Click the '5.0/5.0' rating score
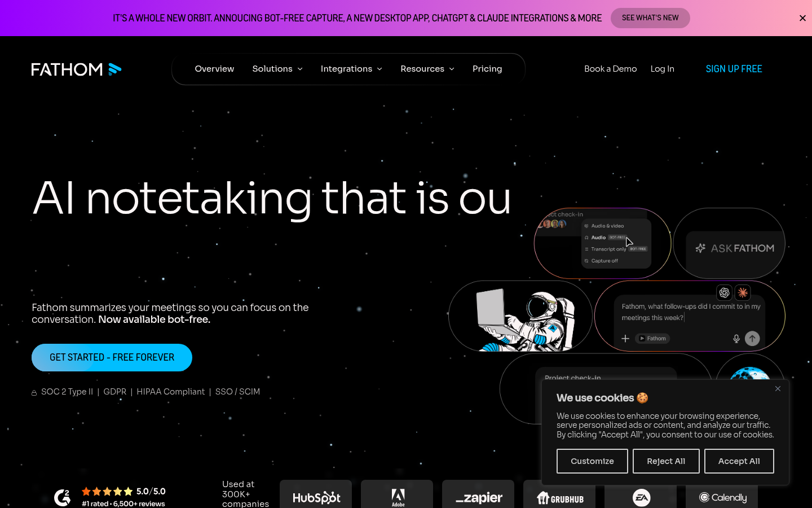Image resolution: width=812 pixels, height=508 pixels. coord(151,491)
